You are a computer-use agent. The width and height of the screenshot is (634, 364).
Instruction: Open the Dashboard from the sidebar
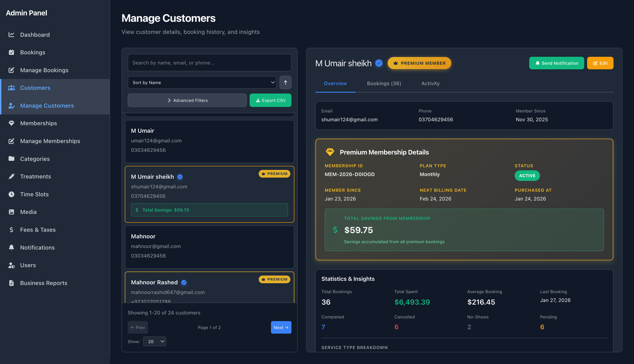click(x=35, y=35)
